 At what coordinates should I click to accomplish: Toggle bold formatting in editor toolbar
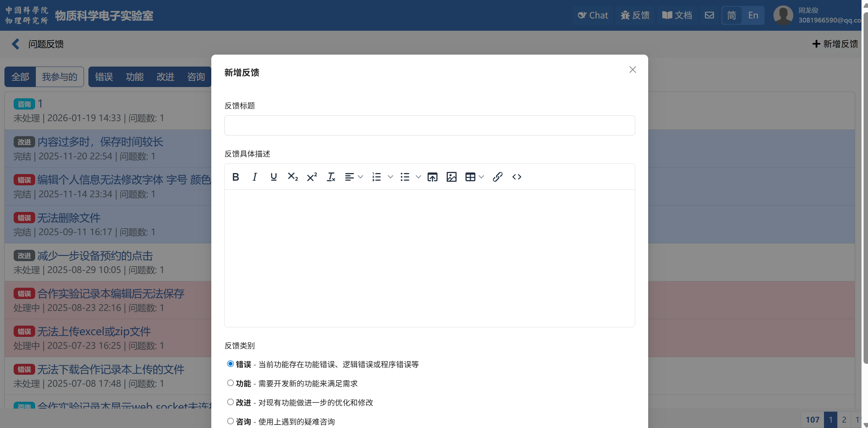(x=236, y=177)
